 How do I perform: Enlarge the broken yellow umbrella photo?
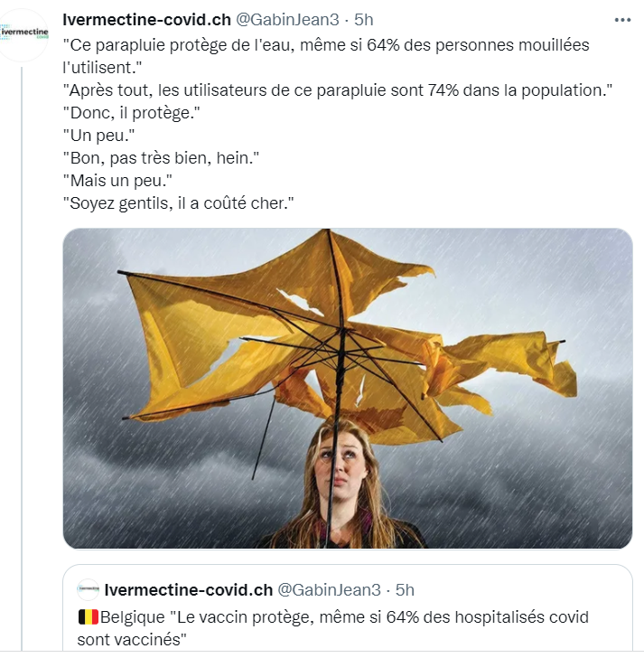coord(348,388)
